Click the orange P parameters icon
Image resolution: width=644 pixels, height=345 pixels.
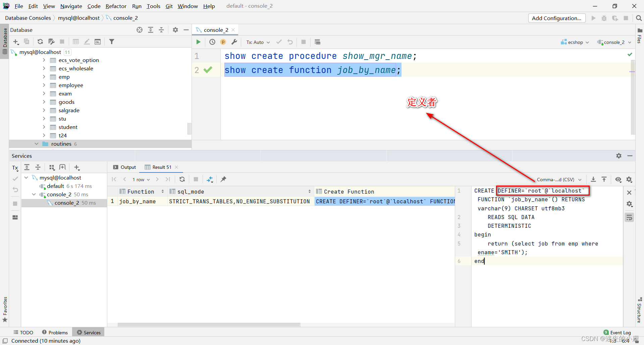point(223,42)
